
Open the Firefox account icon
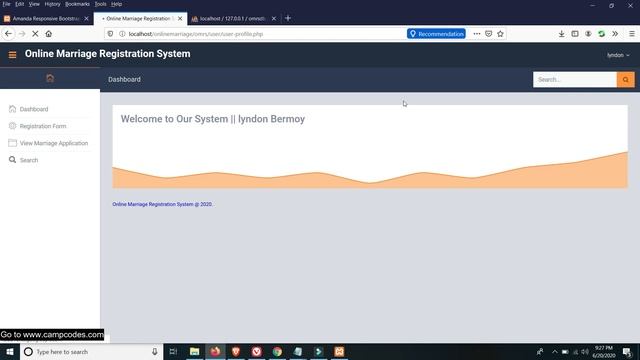point(588,34)
